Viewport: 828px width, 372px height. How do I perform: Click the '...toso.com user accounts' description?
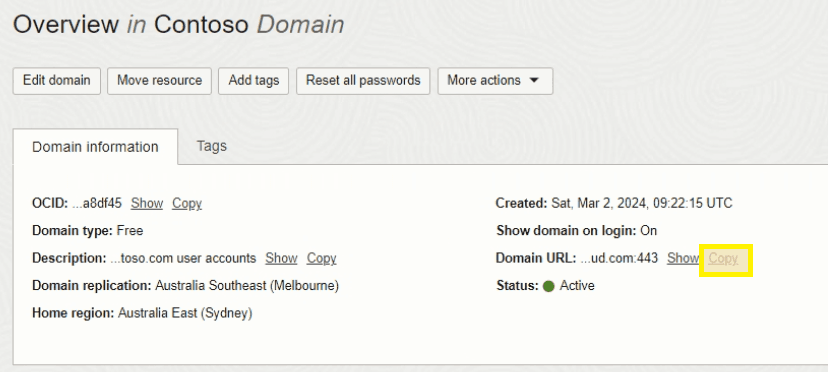coord(183,258)
